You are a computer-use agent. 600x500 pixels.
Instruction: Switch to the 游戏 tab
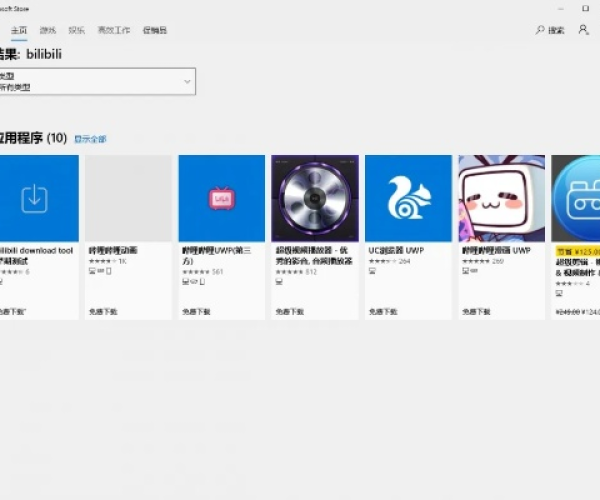(x=48, y=30)
